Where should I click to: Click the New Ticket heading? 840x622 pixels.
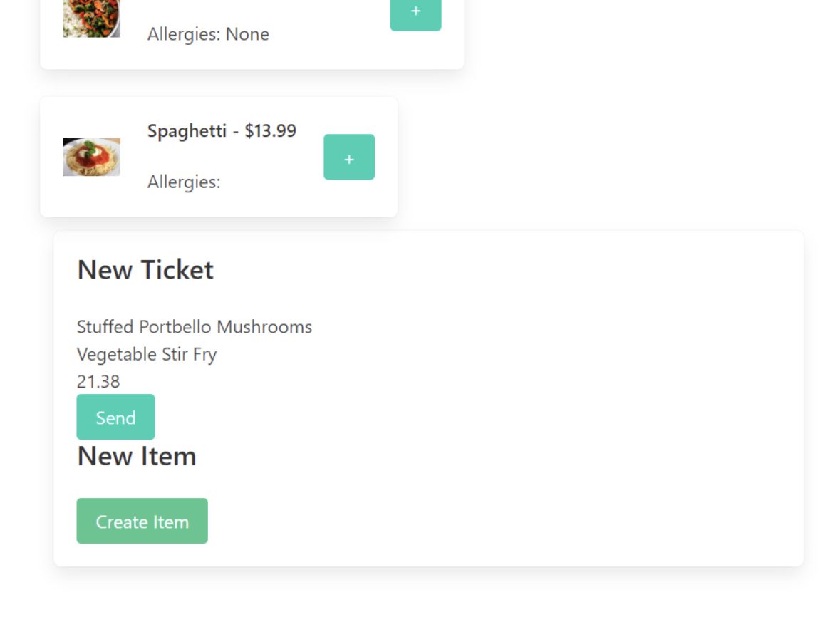point(145,270)
